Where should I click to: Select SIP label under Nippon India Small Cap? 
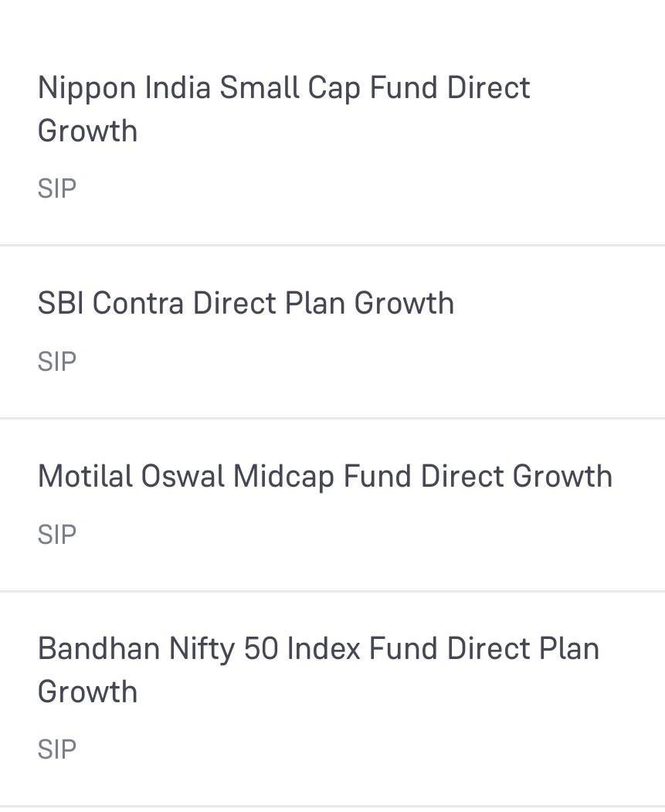click(57, 189)
